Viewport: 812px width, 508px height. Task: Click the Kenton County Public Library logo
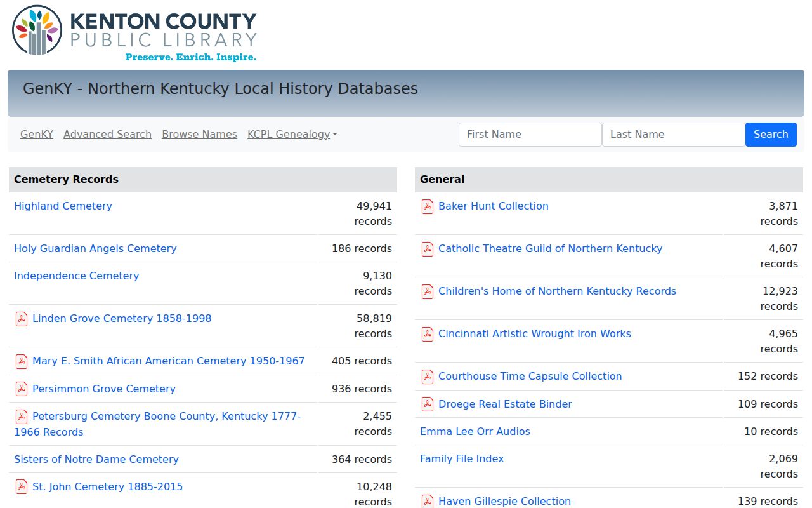[x=134, y=33]
